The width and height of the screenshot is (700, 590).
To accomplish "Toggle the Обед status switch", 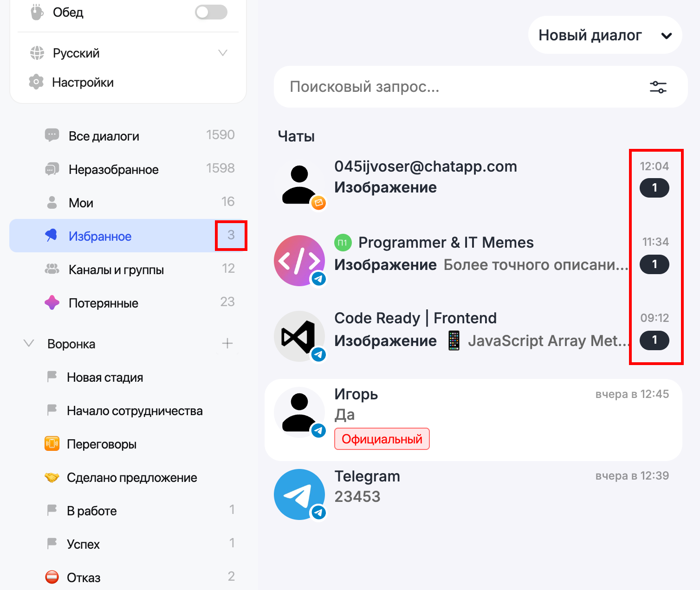I will (211, 13).
